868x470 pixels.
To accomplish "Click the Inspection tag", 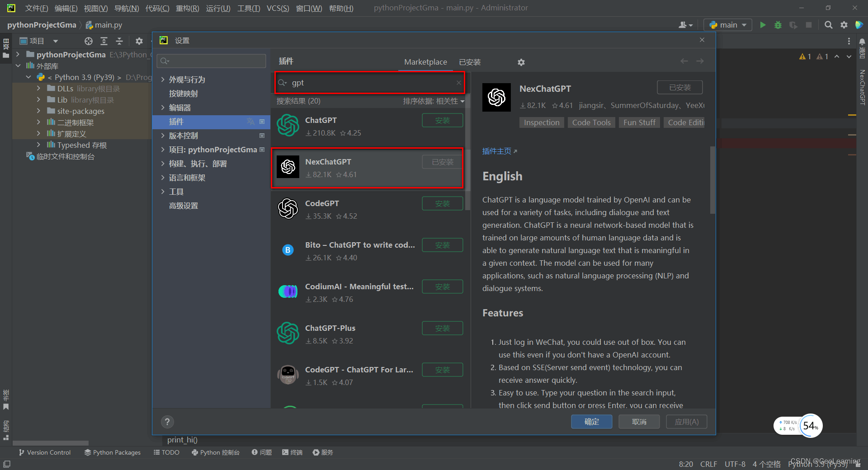I will point(542,122).
